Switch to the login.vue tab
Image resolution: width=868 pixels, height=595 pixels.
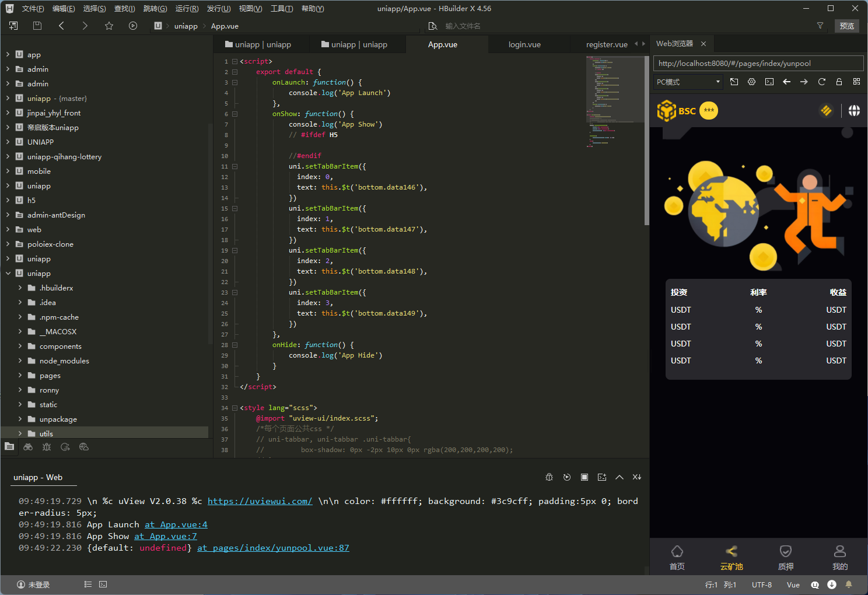(524, 44)
